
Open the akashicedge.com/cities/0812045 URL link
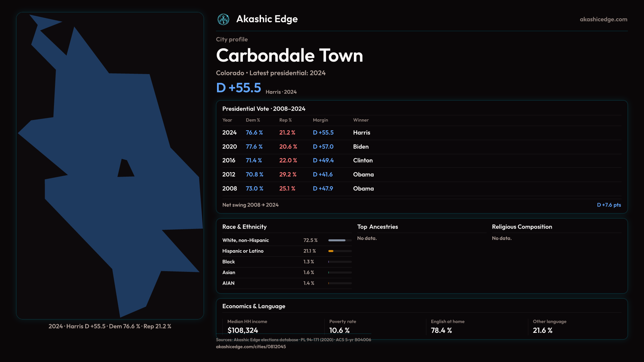251,347
